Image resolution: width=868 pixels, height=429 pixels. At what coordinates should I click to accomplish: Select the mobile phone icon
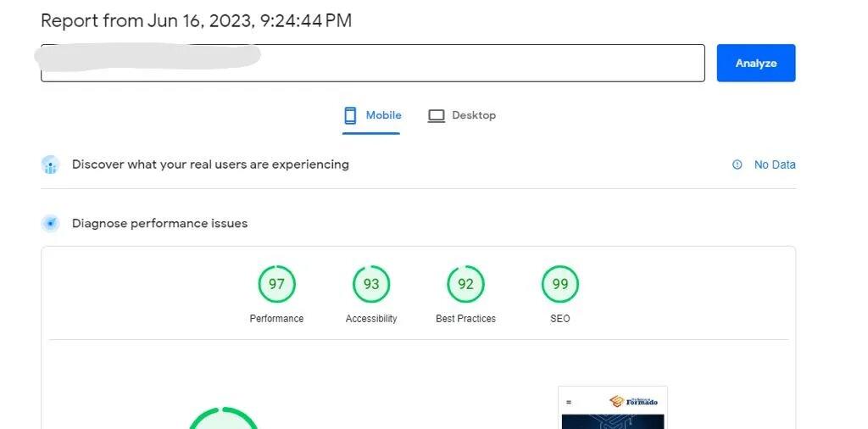tap(350, 115)
